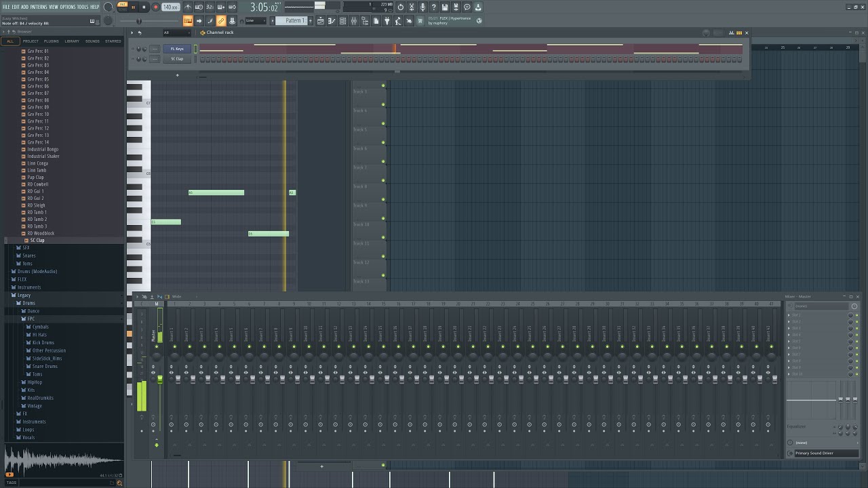Screen dimensions: 868x488
Task: Open the Line snap dropdown
Action: [x=256, y=21]
